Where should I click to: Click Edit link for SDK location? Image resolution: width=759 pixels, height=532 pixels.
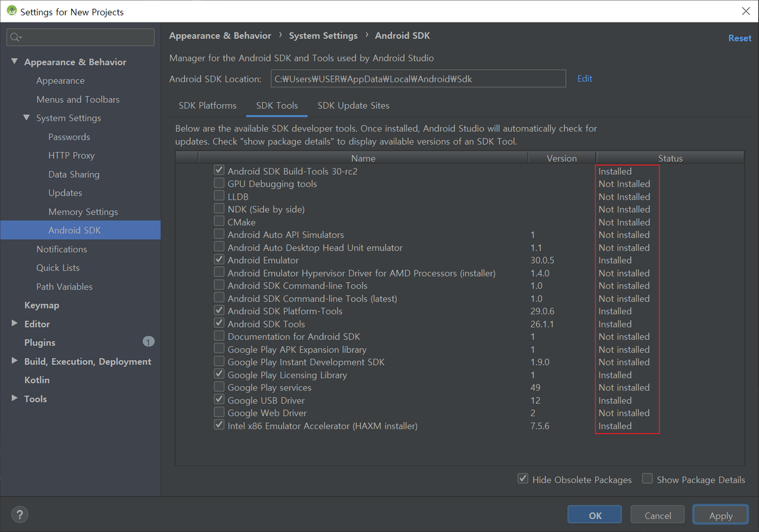(x=585, y=78)
